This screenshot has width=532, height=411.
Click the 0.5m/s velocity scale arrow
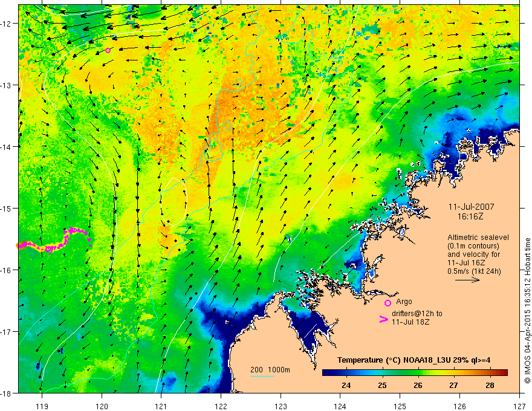467,280
